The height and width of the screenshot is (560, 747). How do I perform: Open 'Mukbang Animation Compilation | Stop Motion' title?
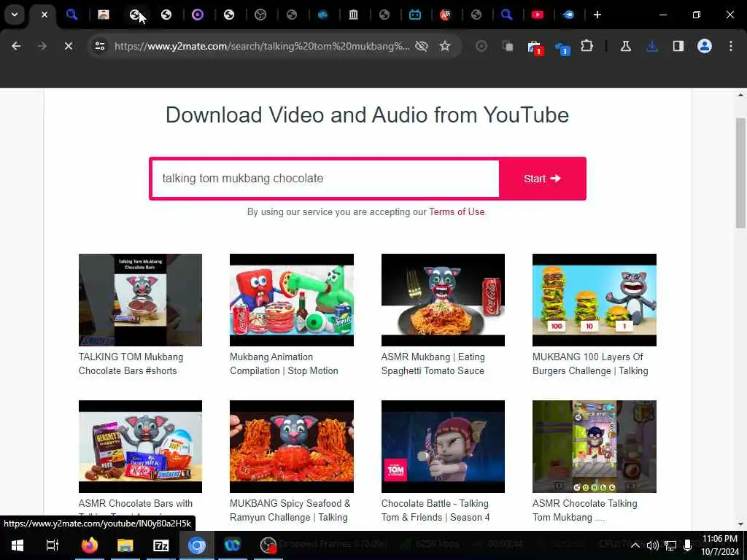284,364
